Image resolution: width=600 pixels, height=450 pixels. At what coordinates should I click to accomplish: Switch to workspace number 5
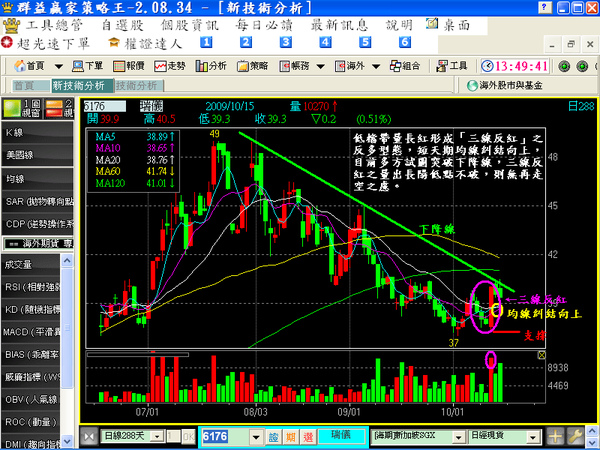pyautogui.click(x=365, y=42)
